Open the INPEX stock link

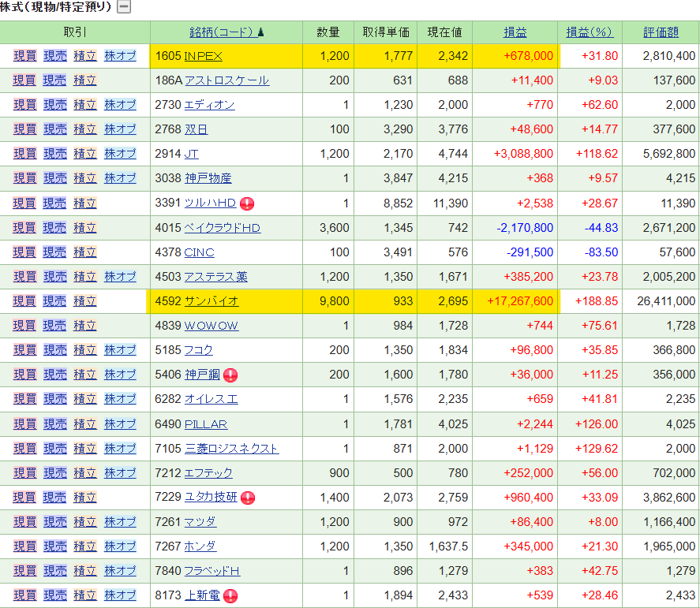pyautogui.click(x=203, y=56)
